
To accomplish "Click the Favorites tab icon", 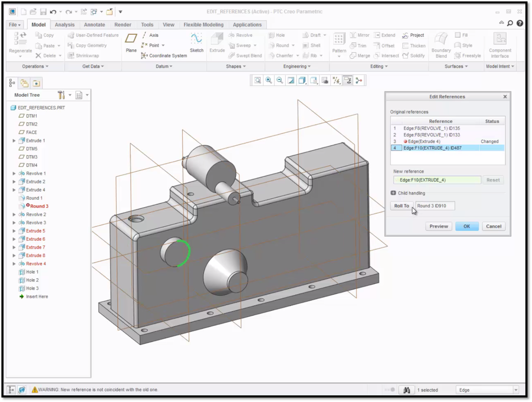I will [36, 83].
